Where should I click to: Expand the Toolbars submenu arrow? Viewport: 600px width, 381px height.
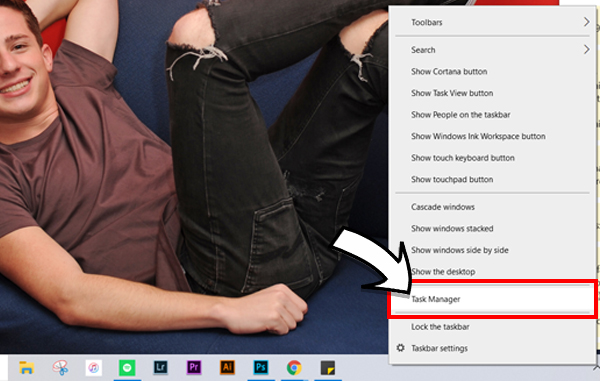[586, 22]
